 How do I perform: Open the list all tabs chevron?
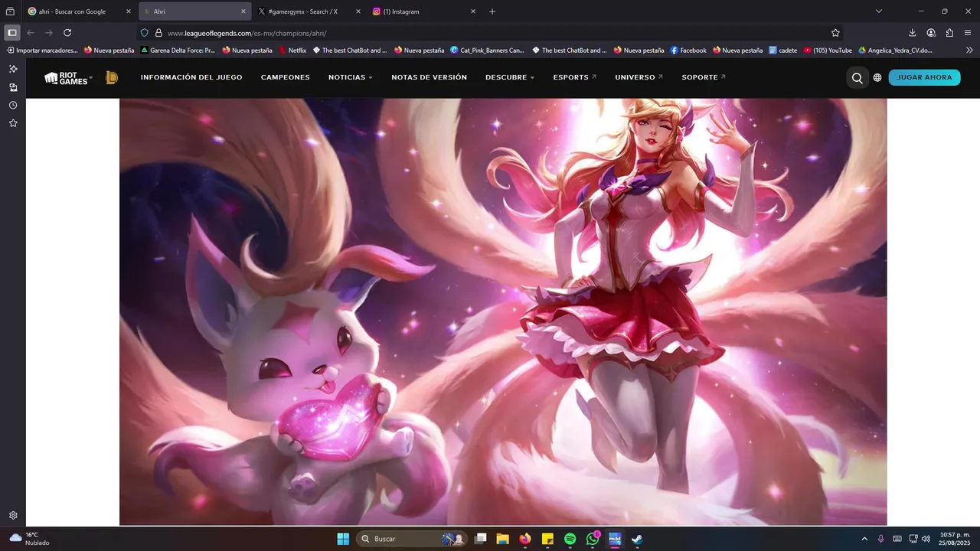tap(879, 11)
